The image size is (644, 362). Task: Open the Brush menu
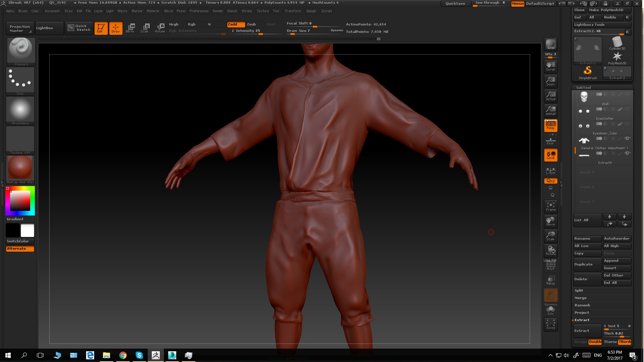click(x=23, y=11)
